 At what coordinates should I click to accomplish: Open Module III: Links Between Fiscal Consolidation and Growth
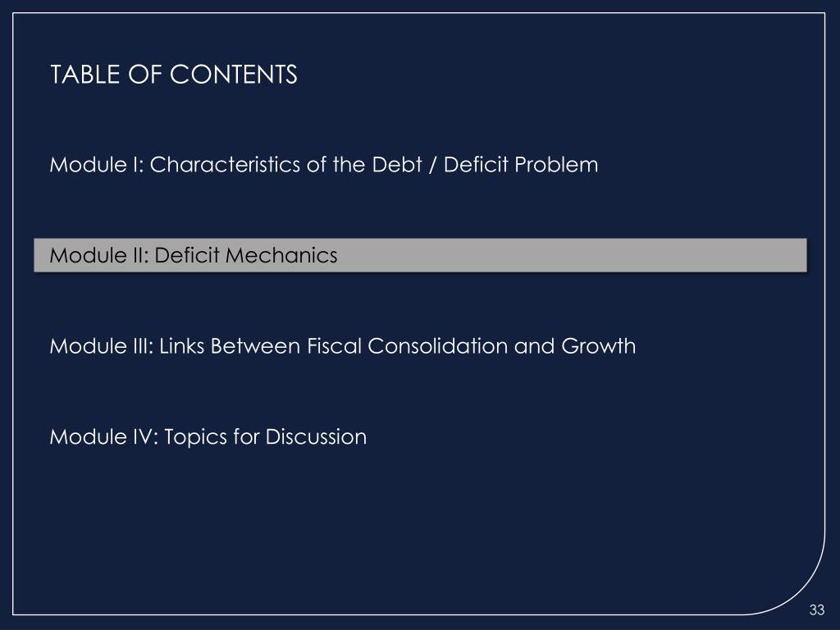click(x=343, y=346)
